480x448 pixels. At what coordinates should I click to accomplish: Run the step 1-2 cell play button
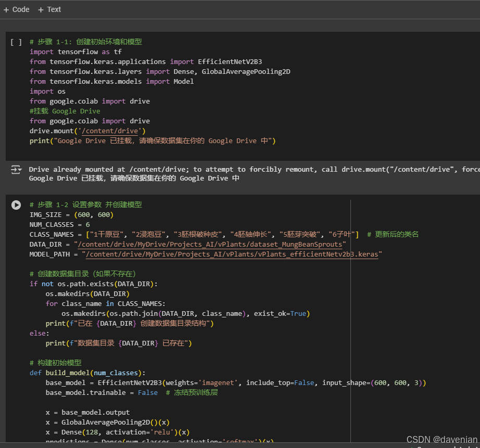pyautogui.click(x=16, y=204)
